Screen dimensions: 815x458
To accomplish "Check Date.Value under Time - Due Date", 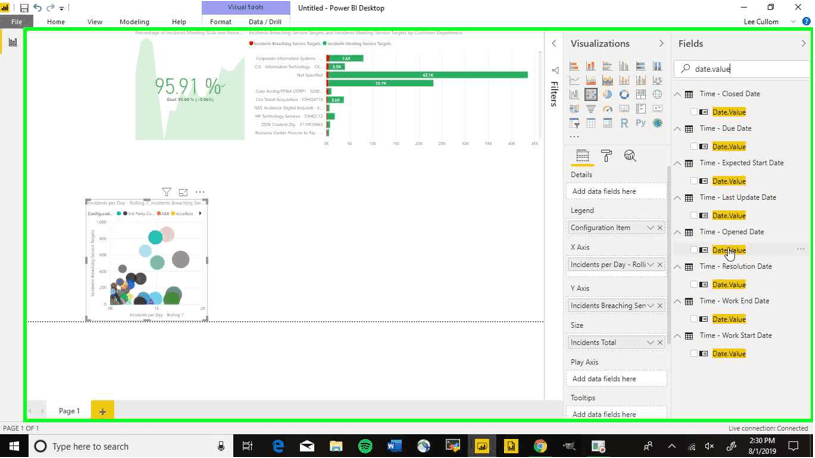I will 694,147.
